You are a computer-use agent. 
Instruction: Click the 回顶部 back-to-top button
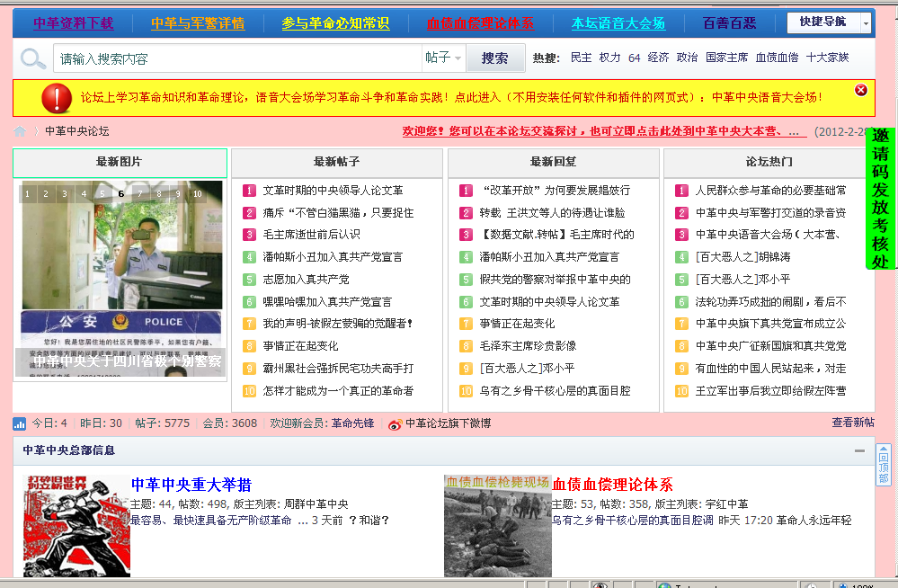point(884,466)
